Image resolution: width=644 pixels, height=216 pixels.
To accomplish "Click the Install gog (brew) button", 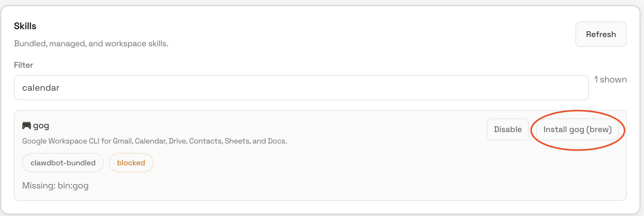I will pos(577,129).
